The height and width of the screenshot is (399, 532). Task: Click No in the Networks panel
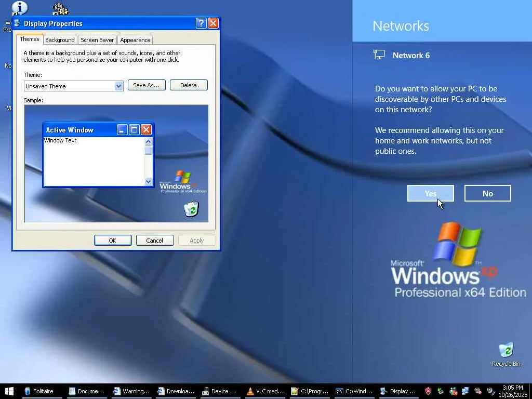(487, 193)
